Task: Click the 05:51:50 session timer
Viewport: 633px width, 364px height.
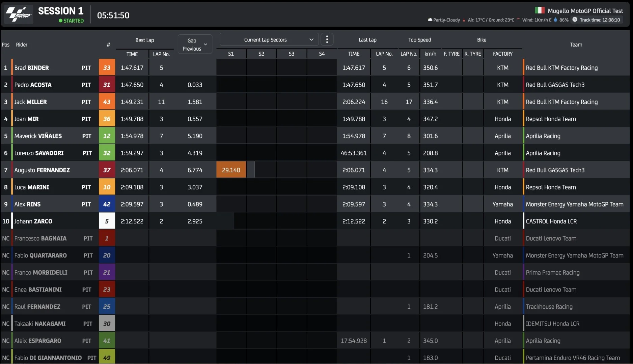Action: point(113,16)
